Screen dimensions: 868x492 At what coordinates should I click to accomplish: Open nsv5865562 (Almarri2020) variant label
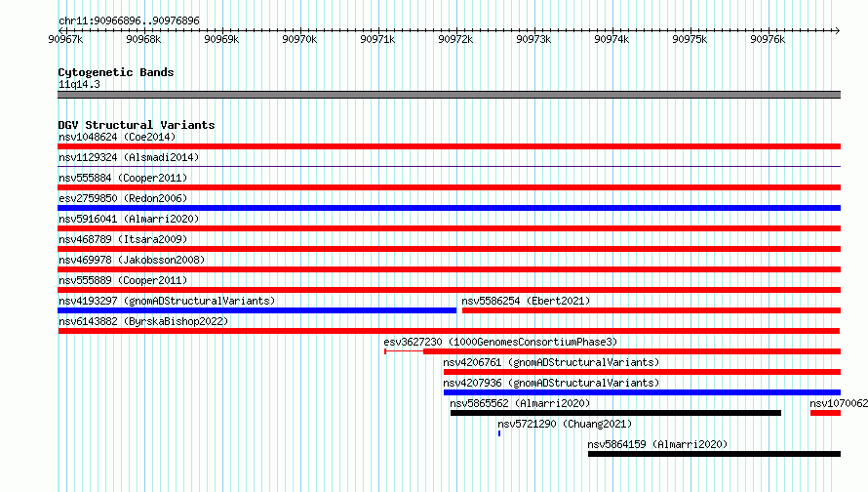[x=520, y=403]
